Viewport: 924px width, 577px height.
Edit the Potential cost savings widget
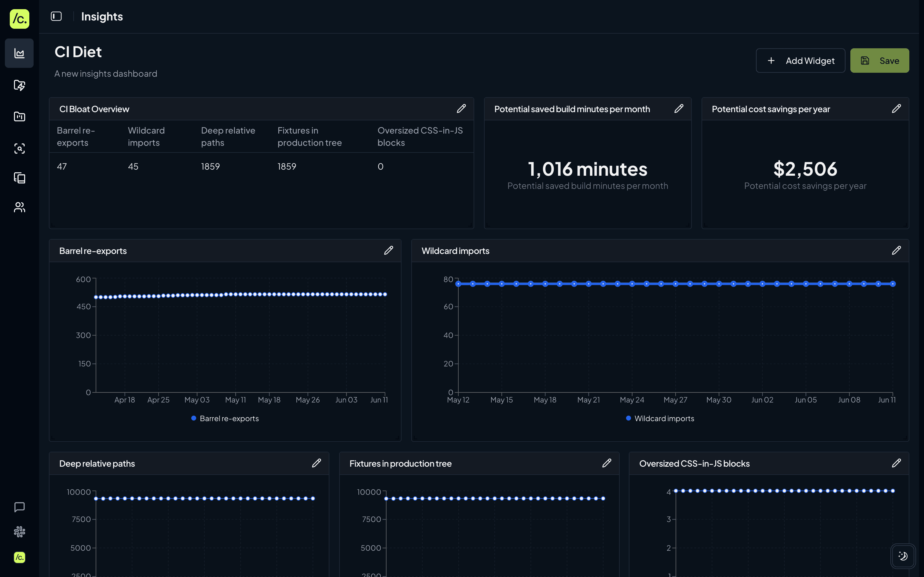click(897, 109)
